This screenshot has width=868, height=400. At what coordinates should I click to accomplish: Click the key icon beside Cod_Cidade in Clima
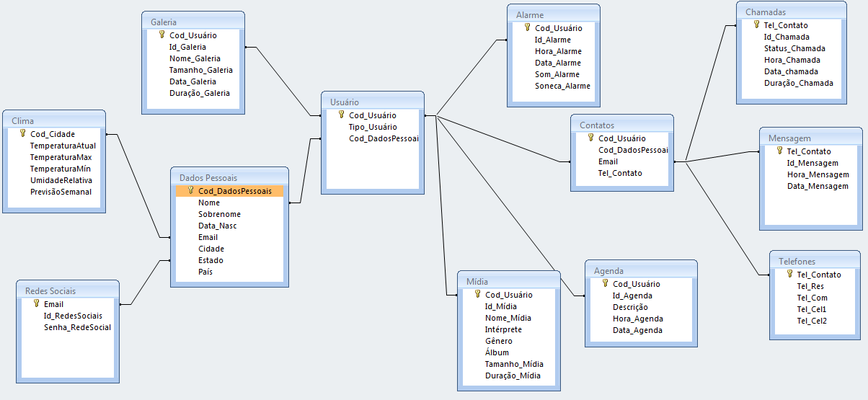coord(23,133)
